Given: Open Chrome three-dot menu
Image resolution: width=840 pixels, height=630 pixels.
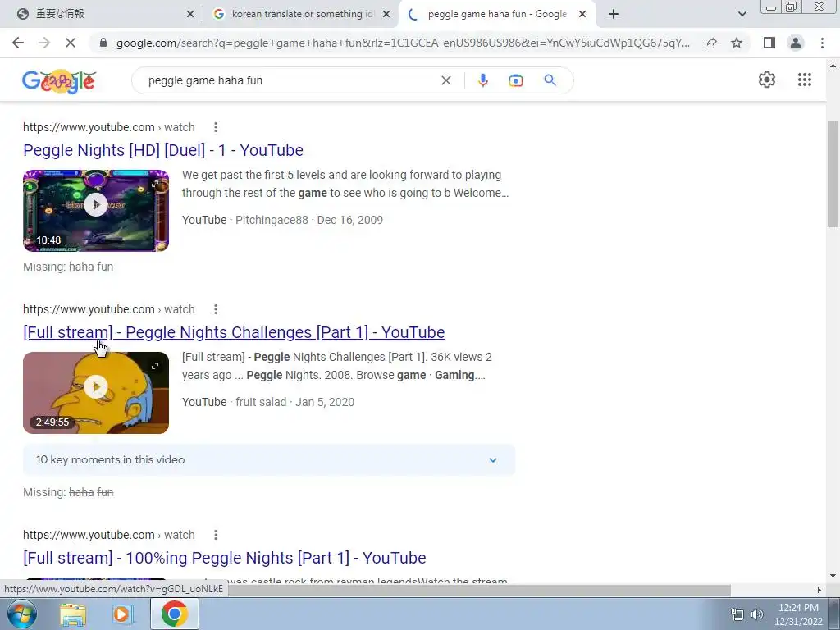Looking at the screenshot, I should coord(822,43).
